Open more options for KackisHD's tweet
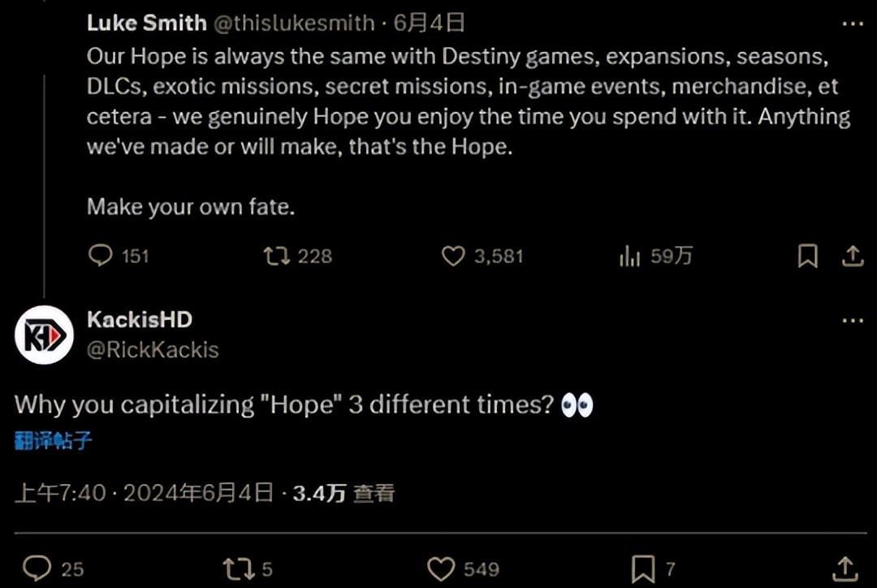This screenshot has height=588, width=877. pos(852,321)
